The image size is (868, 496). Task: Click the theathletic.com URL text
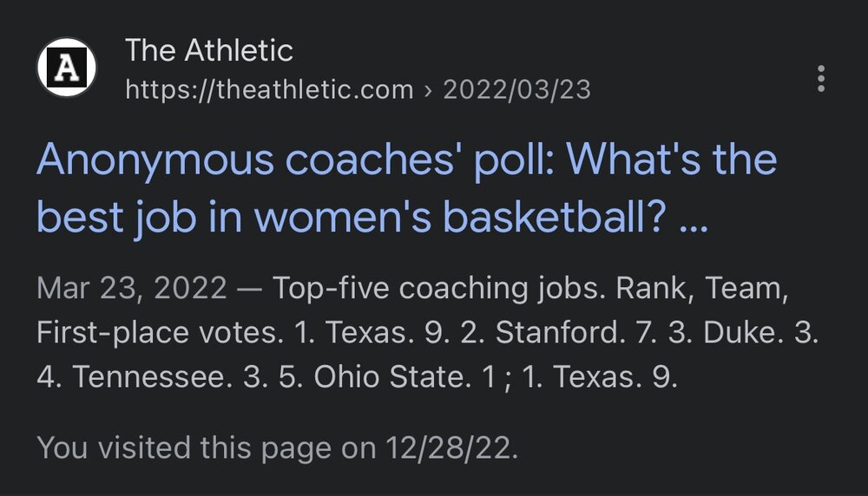point(269,89)
